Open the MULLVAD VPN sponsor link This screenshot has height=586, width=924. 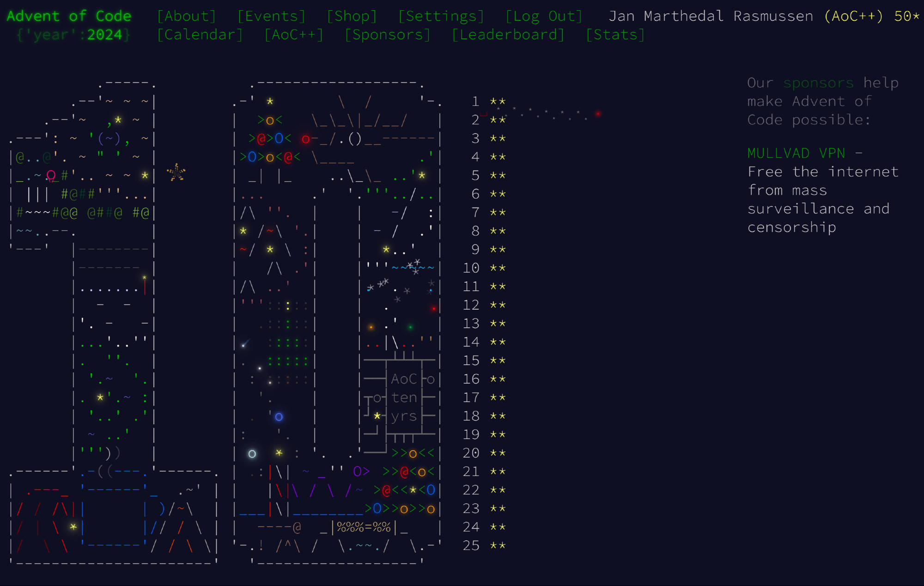coord(796,153)
